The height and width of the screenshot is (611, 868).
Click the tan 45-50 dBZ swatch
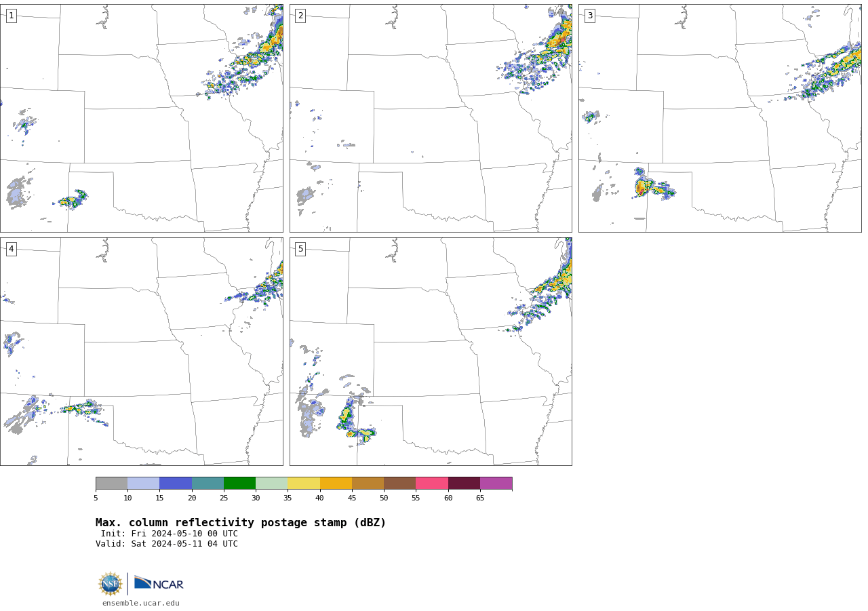pos(368,484)
